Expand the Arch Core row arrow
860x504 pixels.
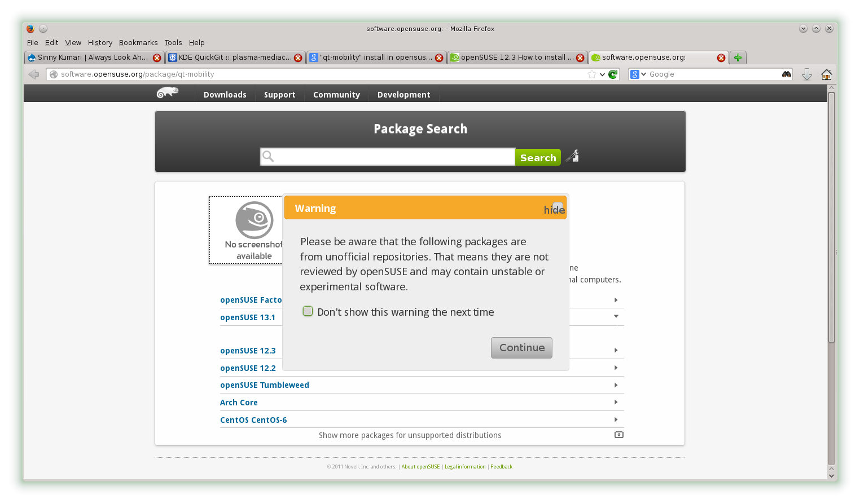(x=616, y=402)
